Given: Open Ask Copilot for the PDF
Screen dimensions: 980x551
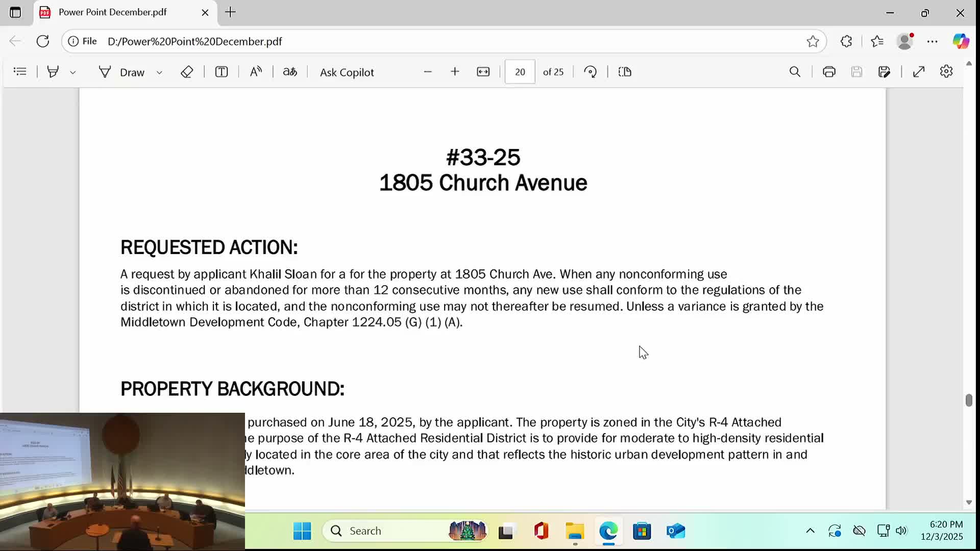Looking at the screenshot, I should click(x=347, y=71).
